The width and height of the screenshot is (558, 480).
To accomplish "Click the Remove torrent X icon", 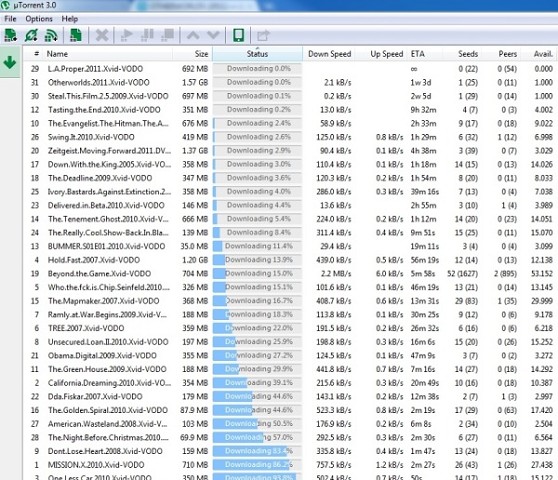I will pyautogui.click(x=102, y=35).
